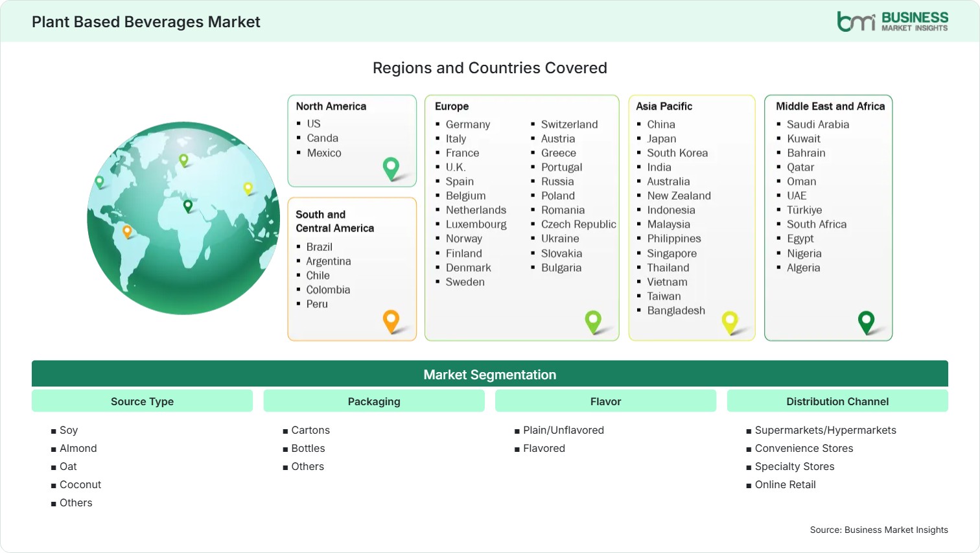Select Specialty Stores distribution channel
The width and height of the screenshot is (980, 553).
795,467
